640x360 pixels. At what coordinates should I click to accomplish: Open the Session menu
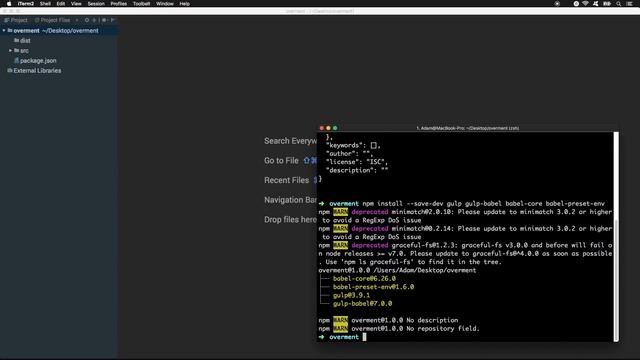pyautogui.click(x=96, y=4)
